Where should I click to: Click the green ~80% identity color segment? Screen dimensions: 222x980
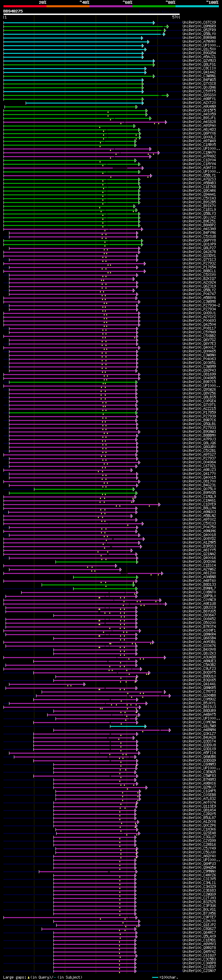pos(154,7)
